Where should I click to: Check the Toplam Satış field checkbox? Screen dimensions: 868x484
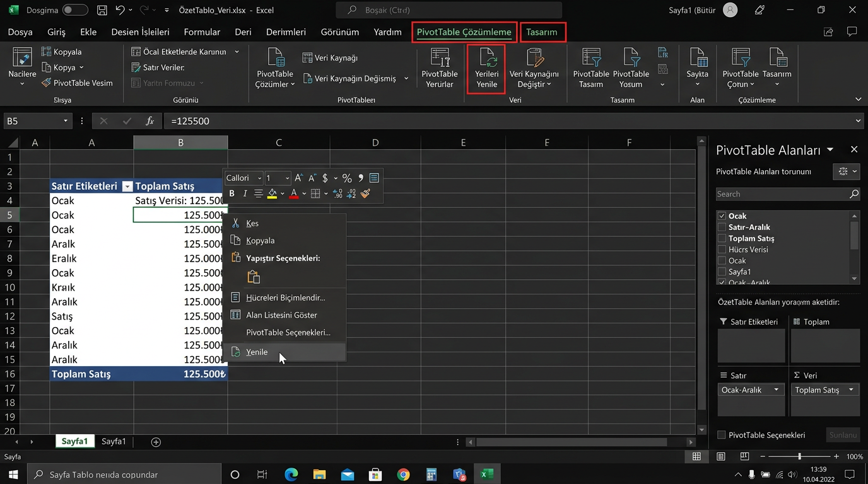point(722,238)
